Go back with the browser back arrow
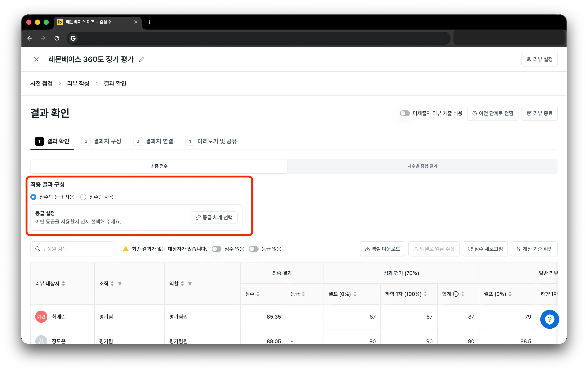 (30, 38)
